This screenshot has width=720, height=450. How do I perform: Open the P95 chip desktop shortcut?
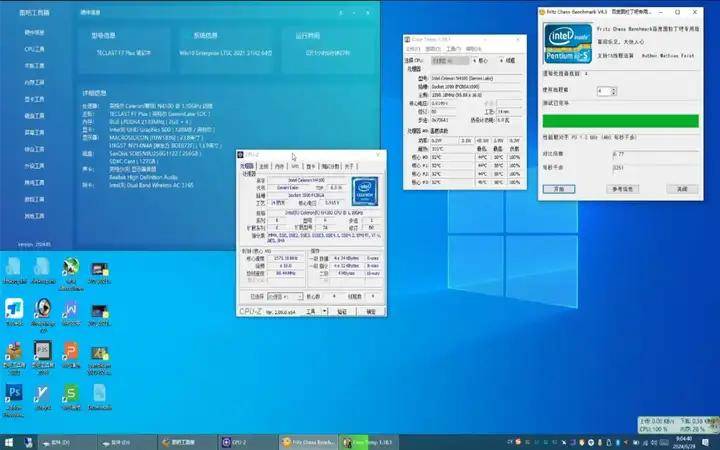43,357
